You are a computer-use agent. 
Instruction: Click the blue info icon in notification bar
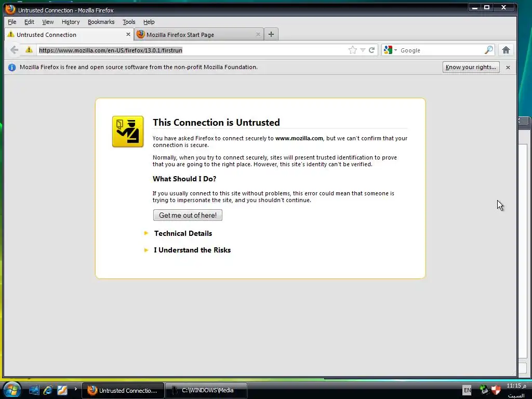click(12, 67)
